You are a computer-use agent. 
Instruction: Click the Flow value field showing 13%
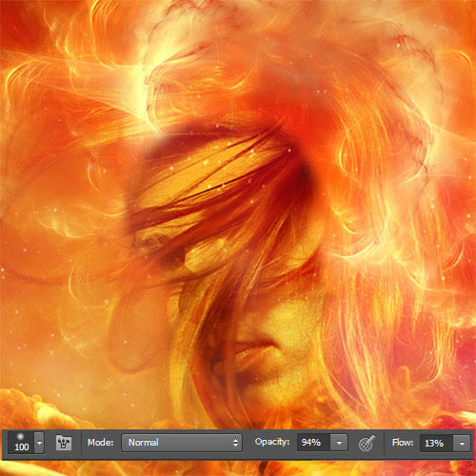click(436, 443)
